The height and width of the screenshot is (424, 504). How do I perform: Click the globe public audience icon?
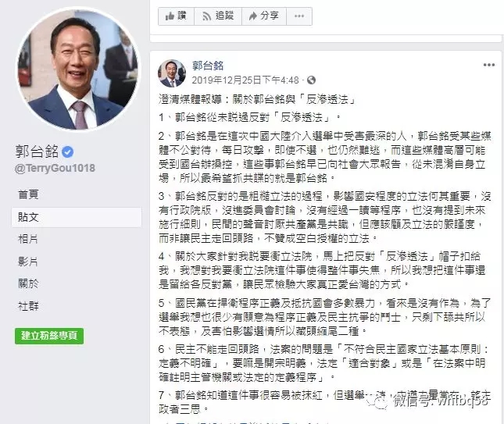(x=311, y=80)
